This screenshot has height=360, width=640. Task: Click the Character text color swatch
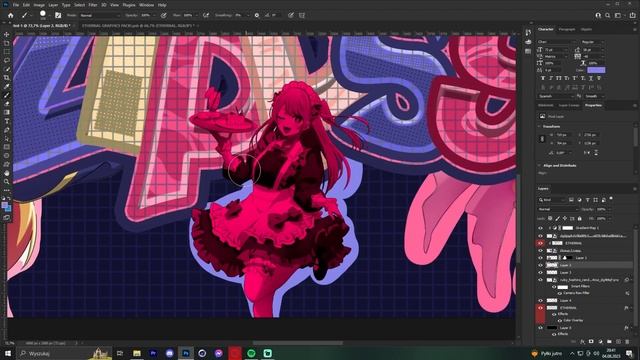(596, 70)
